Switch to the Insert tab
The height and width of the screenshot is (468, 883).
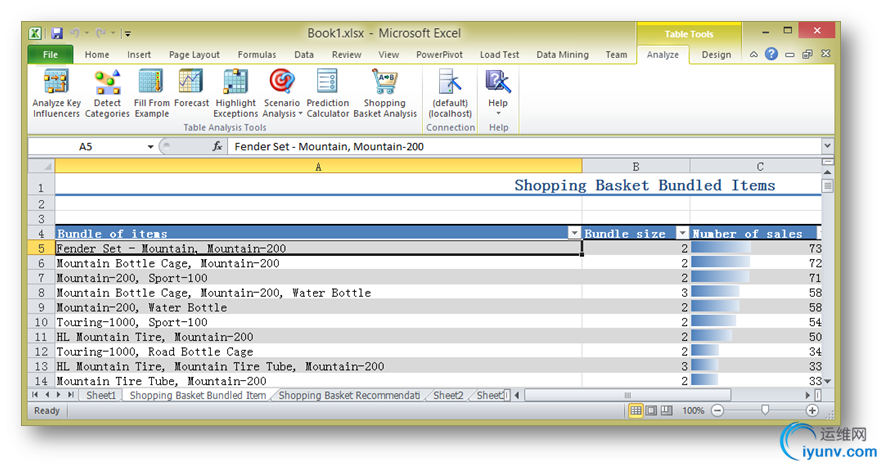point(139,55)
